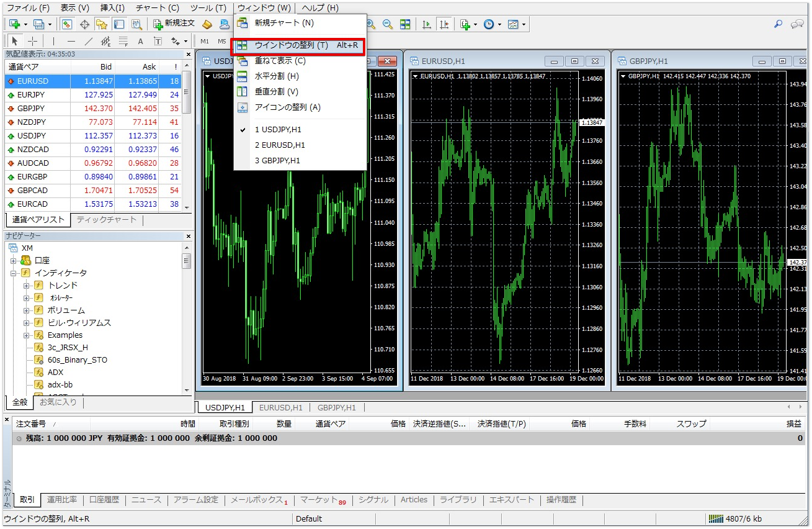The width and height of the screenshot is (812, 529).
Task: Click the zoom in icon
Action: 370,24
